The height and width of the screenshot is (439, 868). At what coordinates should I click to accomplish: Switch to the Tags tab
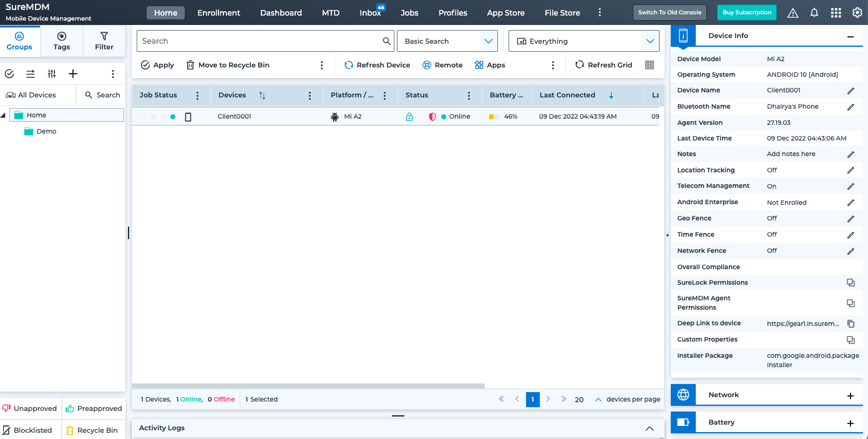tap(62, 41)
